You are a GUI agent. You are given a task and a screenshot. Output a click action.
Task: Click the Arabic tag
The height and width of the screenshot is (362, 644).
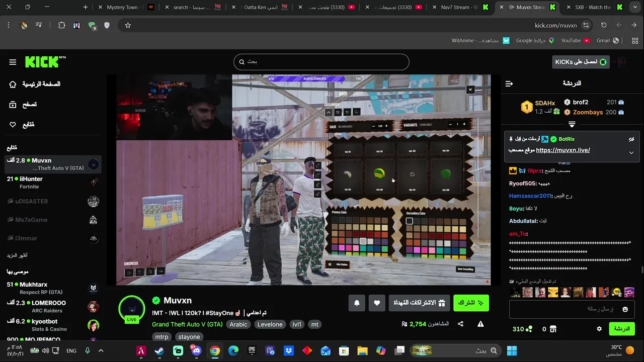tap(238, 324)
